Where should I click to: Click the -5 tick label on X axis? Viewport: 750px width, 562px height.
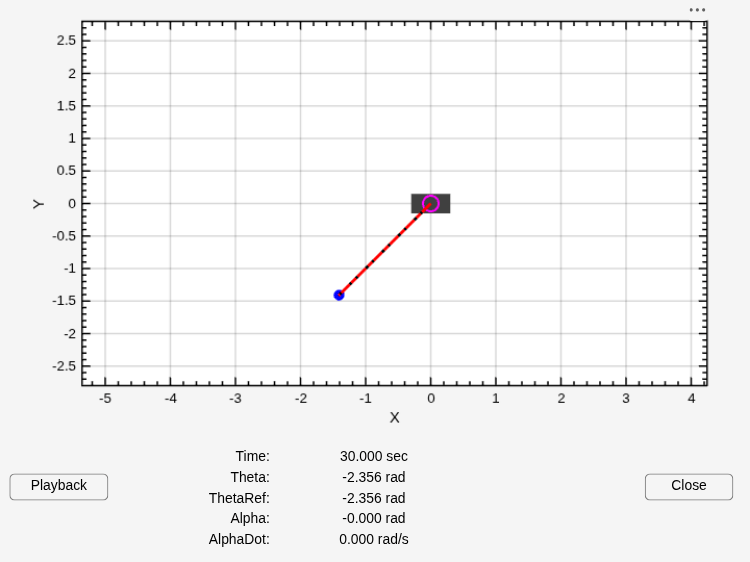coord(105,398)
